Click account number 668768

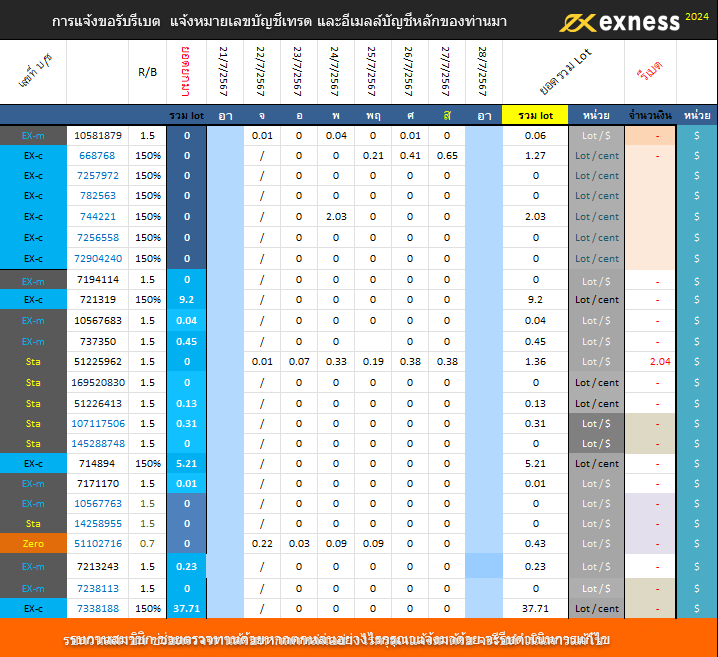(97, 156)
